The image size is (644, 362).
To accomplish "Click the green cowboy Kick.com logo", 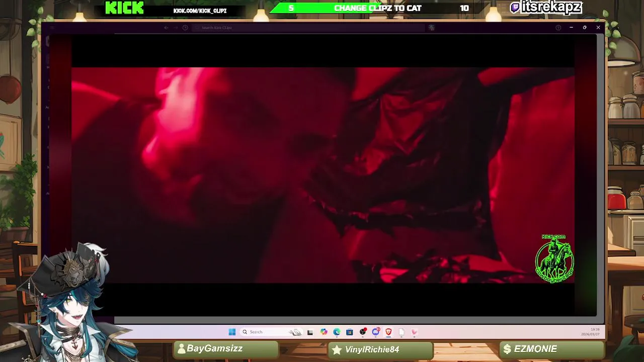I will (x=554, y=258).
